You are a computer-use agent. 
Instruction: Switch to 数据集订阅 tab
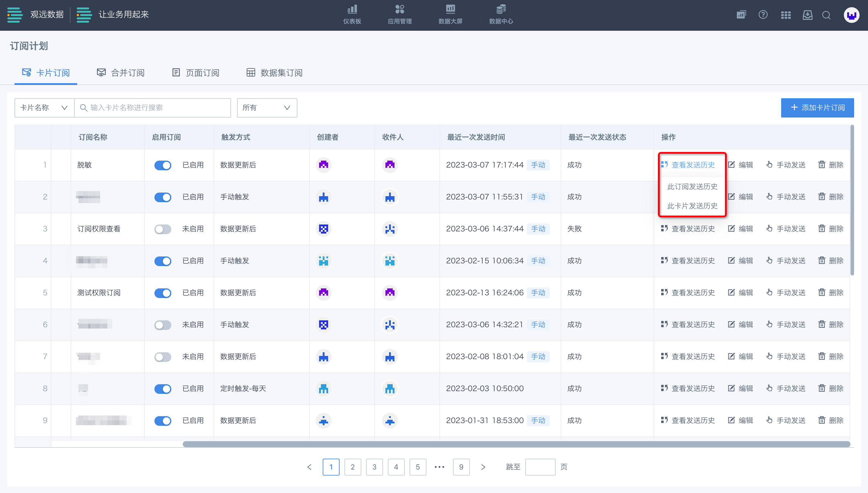click(x=274, y=73)
